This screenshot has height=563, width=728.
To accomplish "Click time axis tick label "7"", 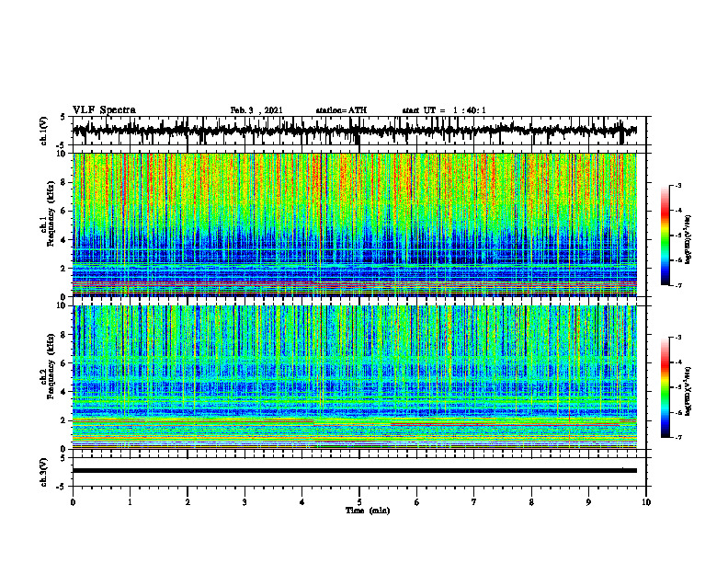I will pos(474,502).
